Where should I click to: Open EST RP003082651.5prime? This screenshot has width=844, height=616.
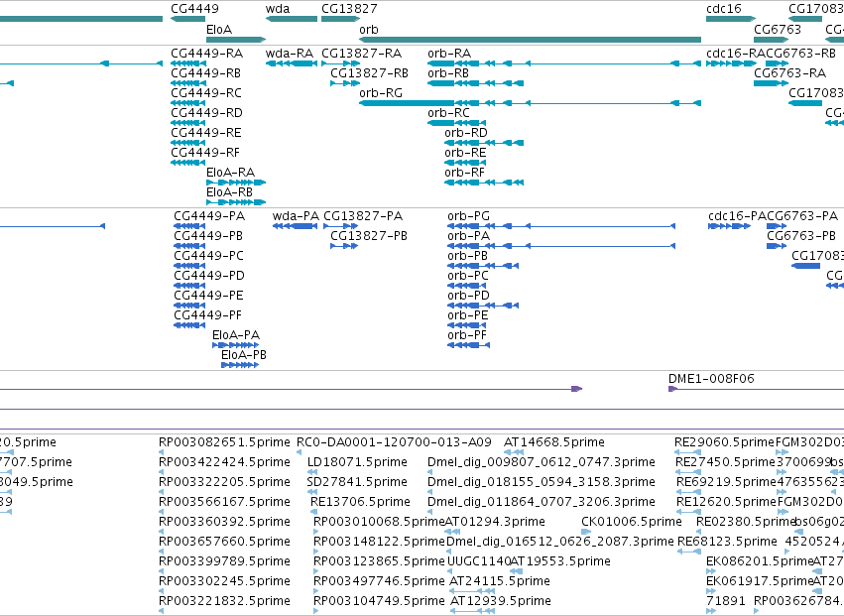click(224, 442)
